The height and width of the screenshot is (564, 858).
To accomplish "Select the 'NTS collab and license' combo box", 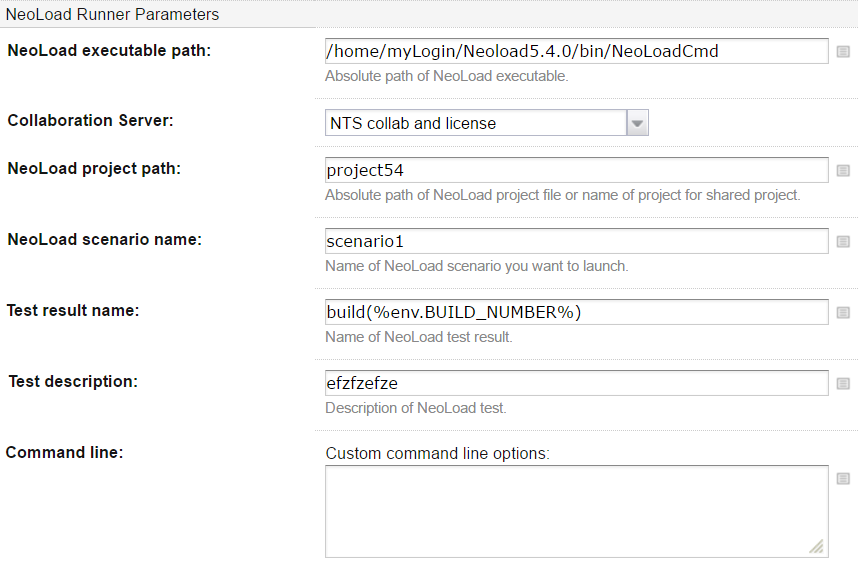I will click(476, 123).
